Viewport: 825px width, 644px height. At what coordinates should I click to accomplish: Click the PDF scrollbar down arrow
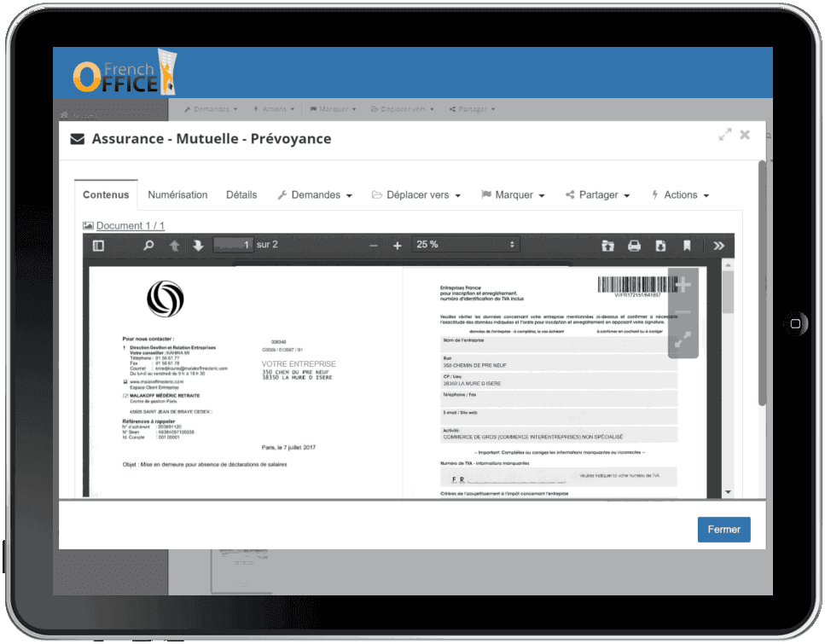pyautogui.click(x=729, y=492)
